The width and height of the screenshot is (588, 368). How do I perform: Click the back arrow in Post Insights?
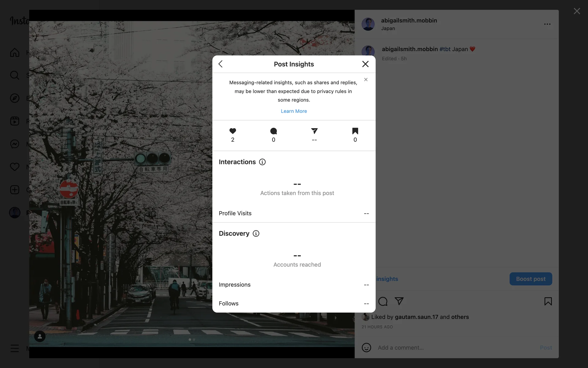coord(221,64)
